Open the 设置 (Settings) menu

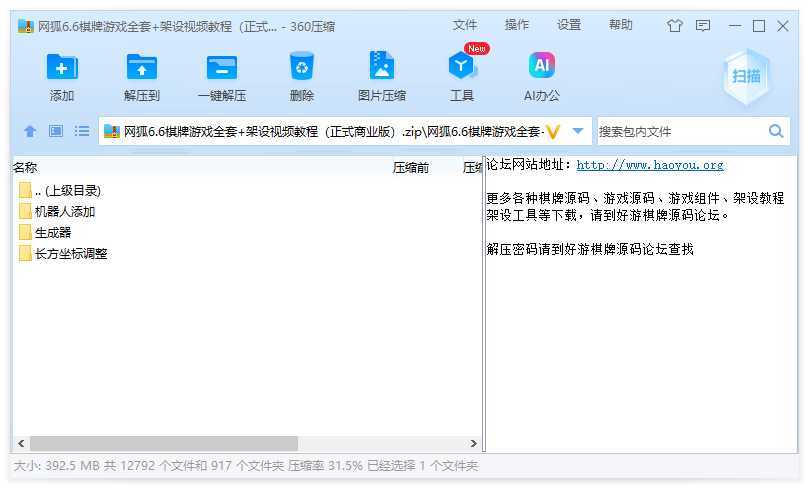[x=569, y=25]
